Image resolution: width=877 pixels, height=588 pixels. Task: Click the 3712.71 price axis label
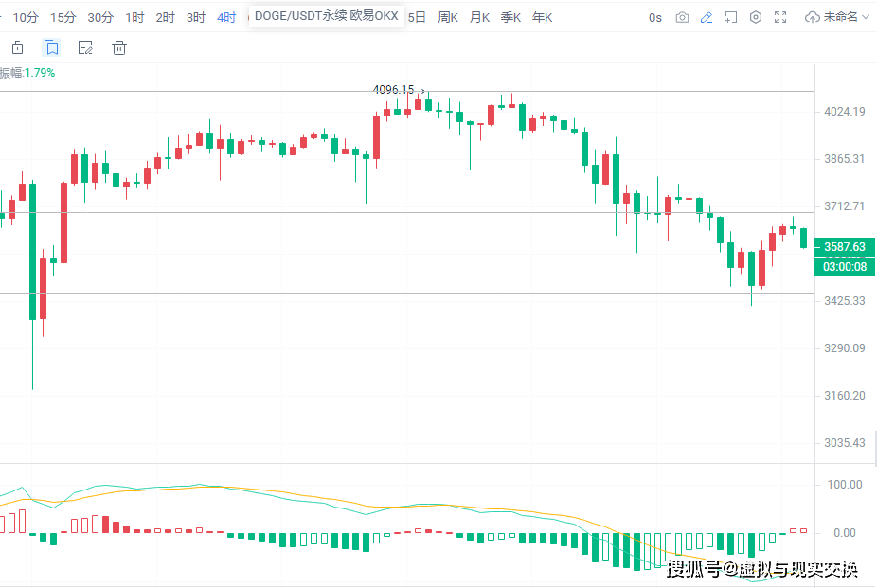pyautogui.click(x=845, y=206)
